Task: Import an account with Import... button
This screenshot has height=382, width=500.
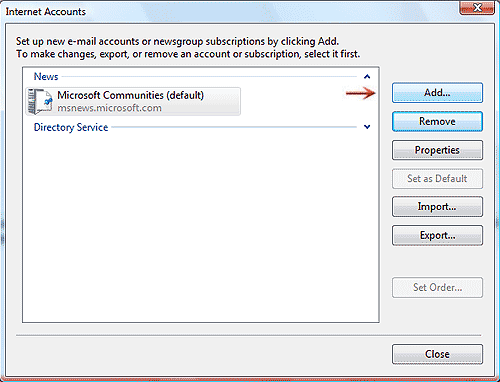Action: [437, 207]
